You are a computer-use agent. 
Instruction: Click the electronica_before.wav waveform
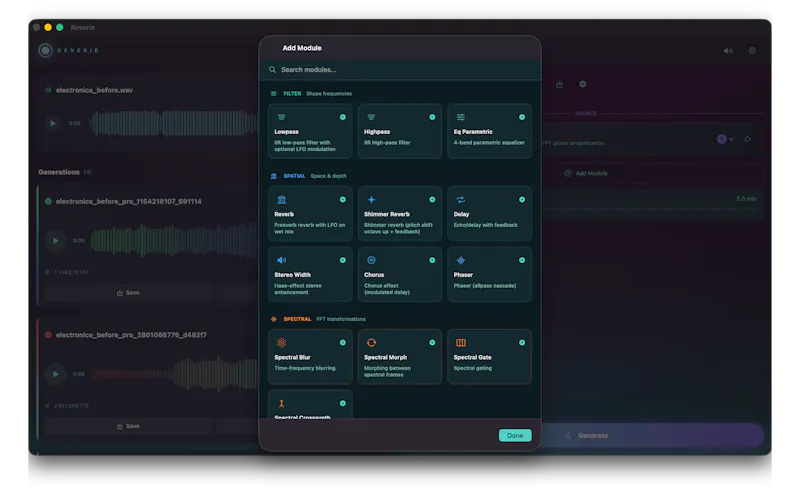click(x=174, y=123)
